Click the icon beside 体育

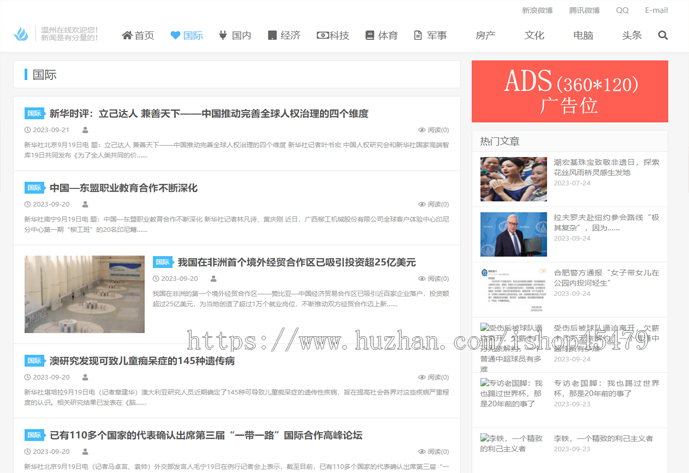point(370,35)
